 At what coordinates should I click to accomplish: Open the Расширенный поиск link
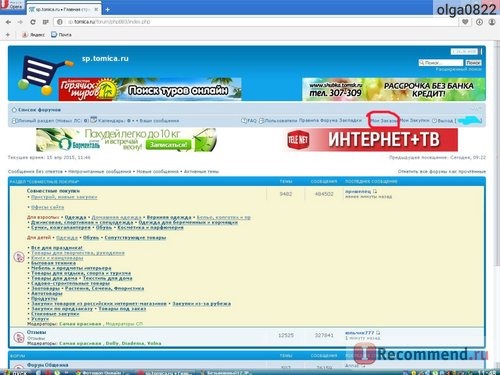click(459, 69)
